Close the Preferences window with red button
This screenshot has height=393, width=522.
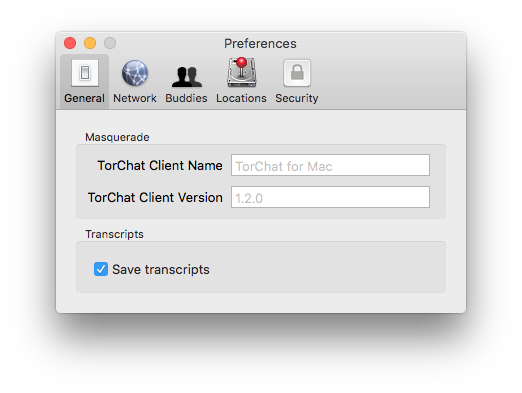[x=70, y=43]
